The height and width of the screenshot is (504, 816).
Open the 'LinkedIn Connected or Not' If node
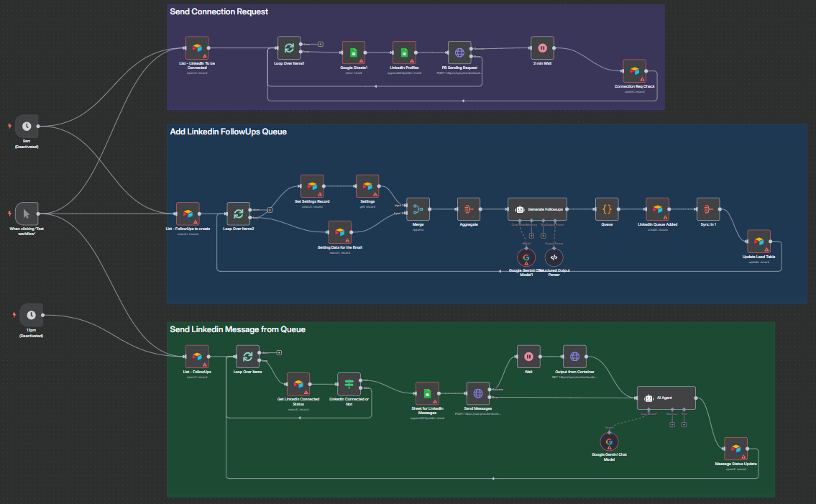pyautogui.click(x=349, y=384)
